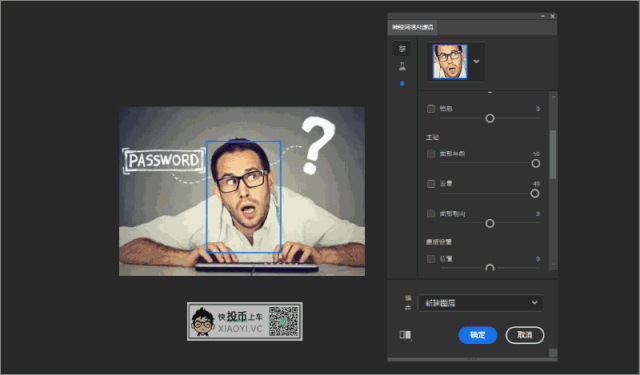
Task: Enable the 位置 (placement) checkbox
Action: tap(431, 259)
